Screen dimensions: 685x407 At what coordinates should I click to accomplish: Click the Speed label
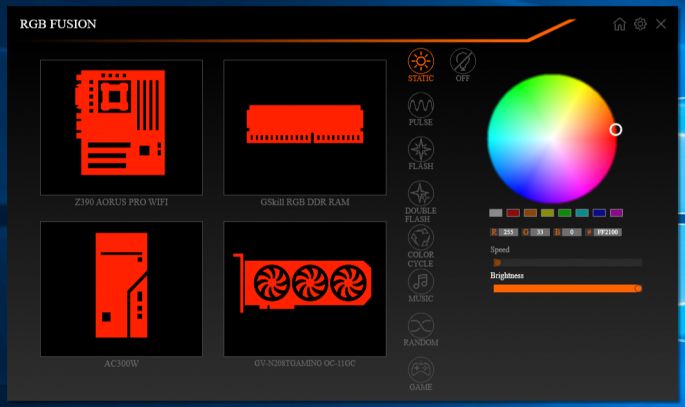[x=500, y=250]
